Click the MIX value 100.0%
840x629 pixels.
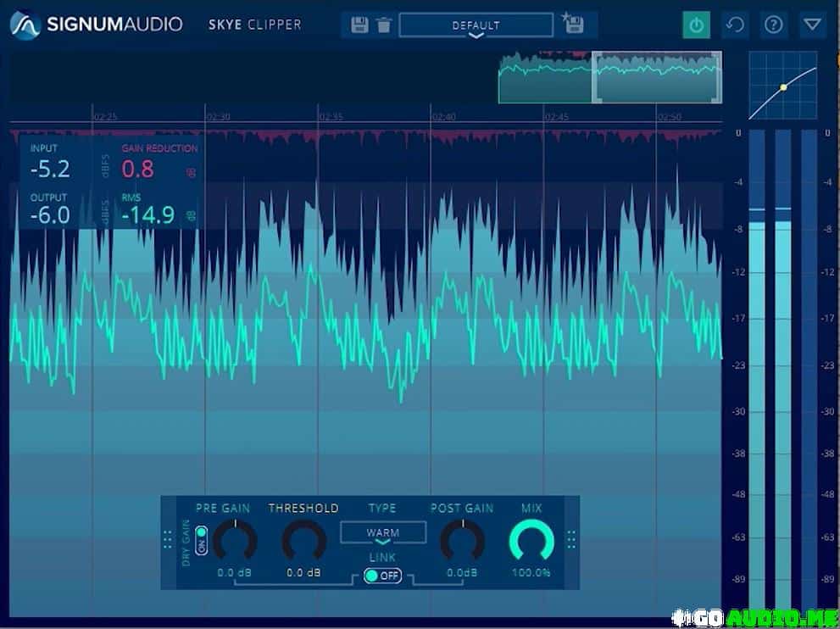(531, 573)
